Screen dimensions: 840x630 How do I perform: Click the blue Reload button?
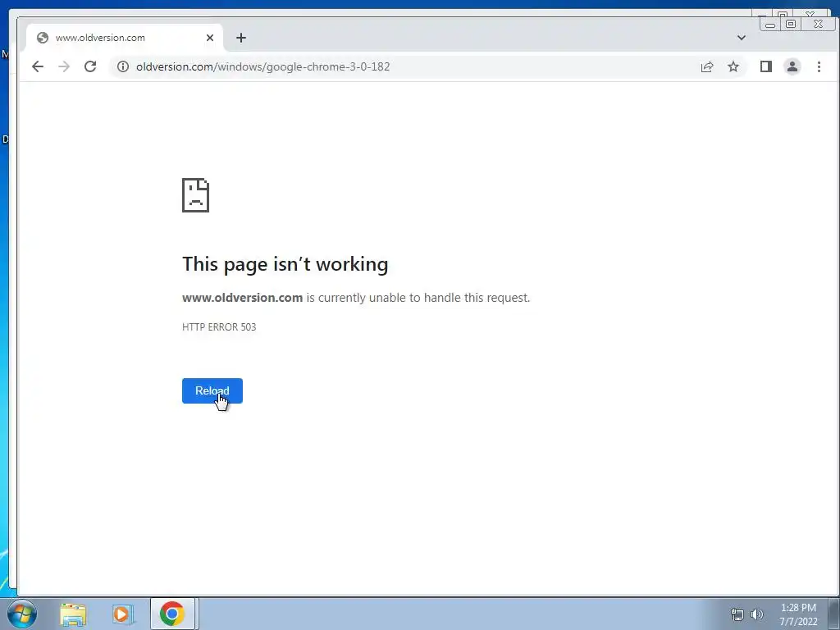point(212,390)
